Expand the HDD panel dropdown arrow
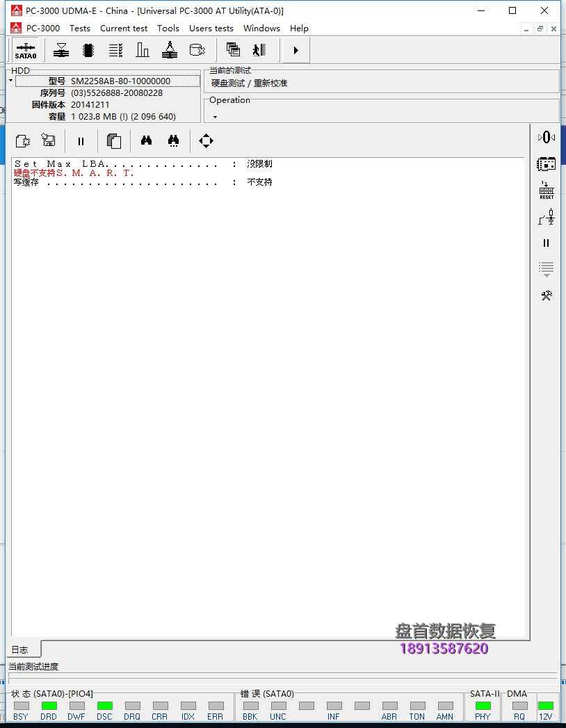Viewport: 566px width, 728px height. 11,81
